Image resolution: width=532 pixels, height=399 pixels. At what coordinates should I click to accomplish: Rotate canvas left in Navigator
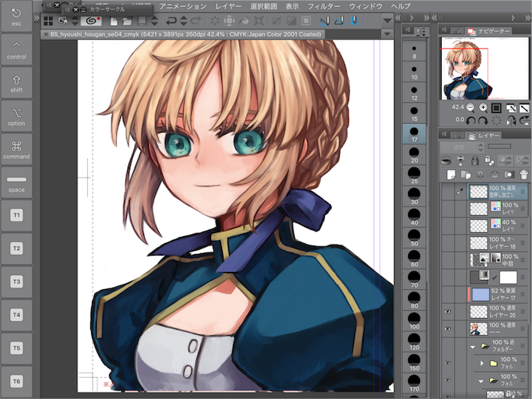point(470,121)
